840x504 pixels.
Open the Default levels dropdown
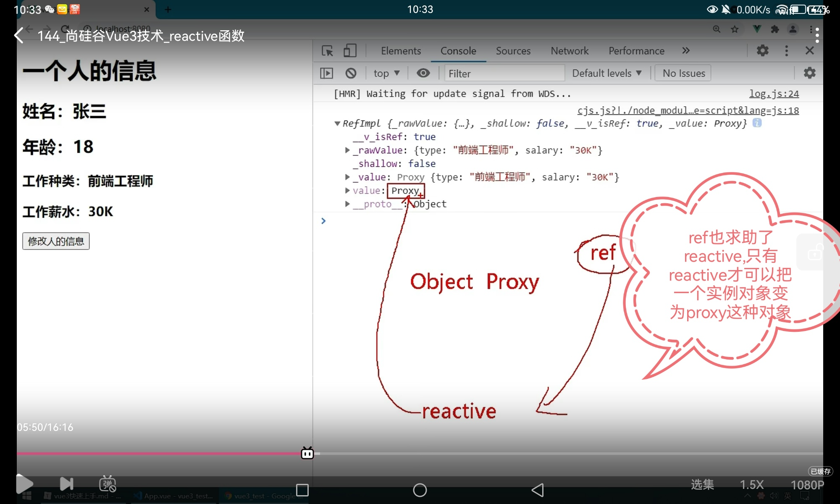[x=606, y=73]
